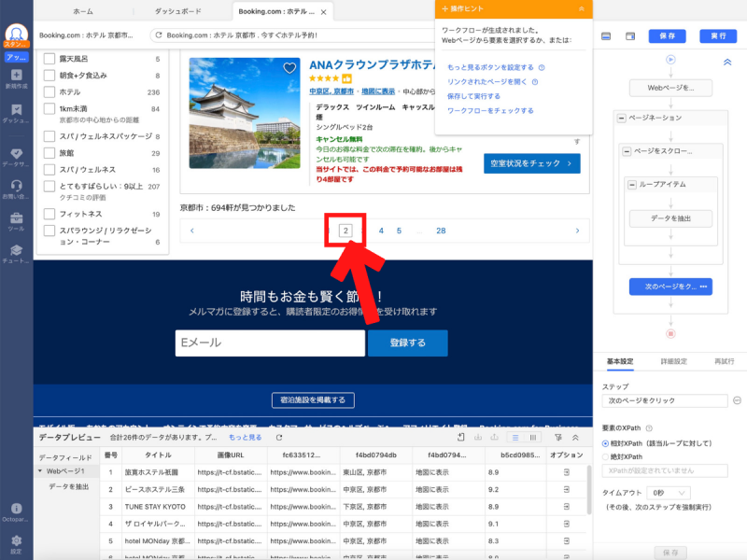Close the Booking.com browser tab
This screenshot has height=560, width=747.
pos(323,12)
